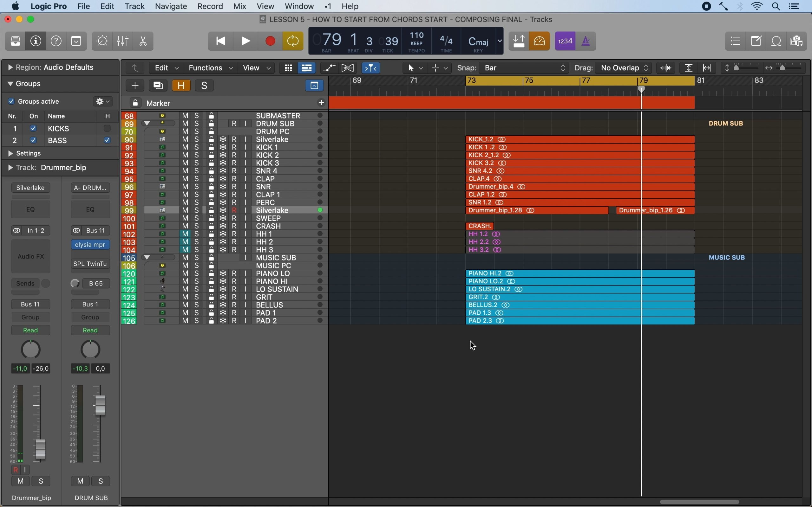
Task: Mute the HH 1 track
Action: point(185,234)
